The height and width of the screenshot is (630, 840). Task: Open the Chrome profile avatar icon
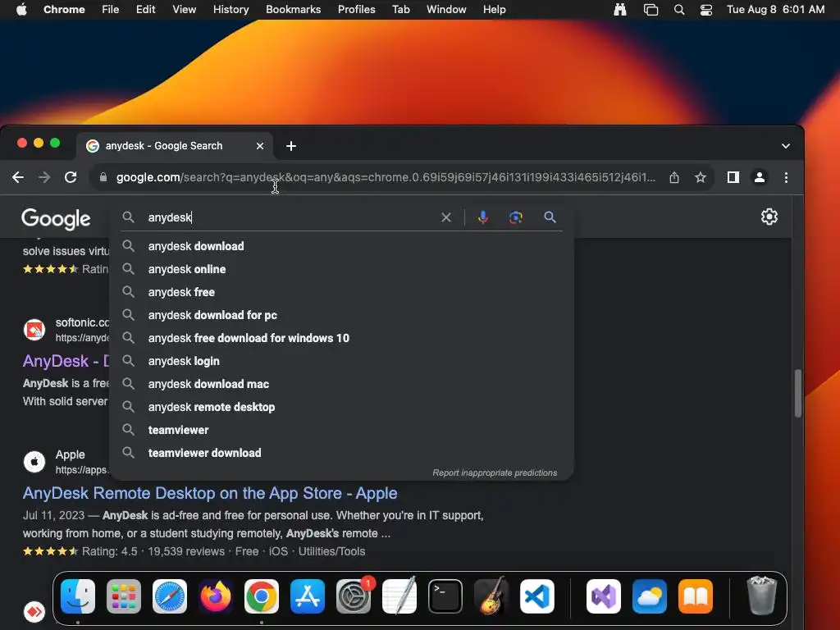click(759, 177)
